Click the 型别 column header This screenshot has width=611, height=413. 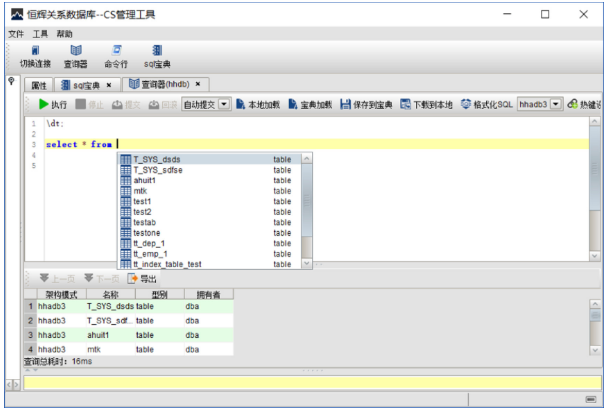(x=160, y=295)
